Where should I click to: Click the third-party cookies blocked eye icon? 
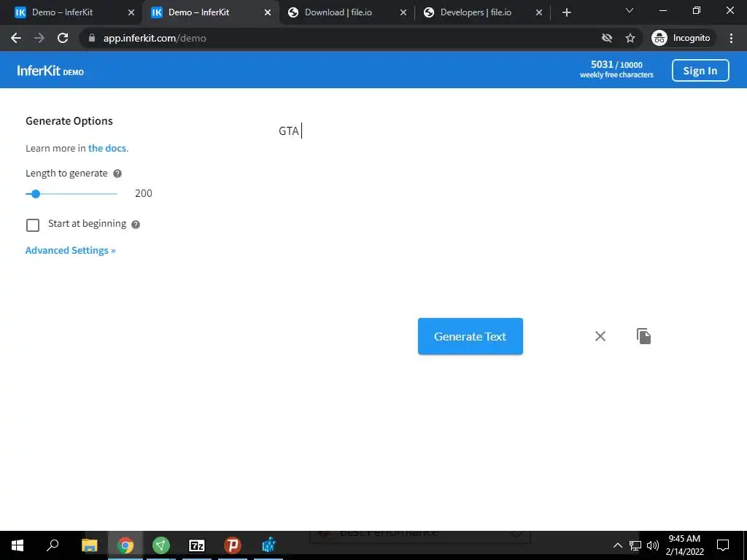coord(606,38)
